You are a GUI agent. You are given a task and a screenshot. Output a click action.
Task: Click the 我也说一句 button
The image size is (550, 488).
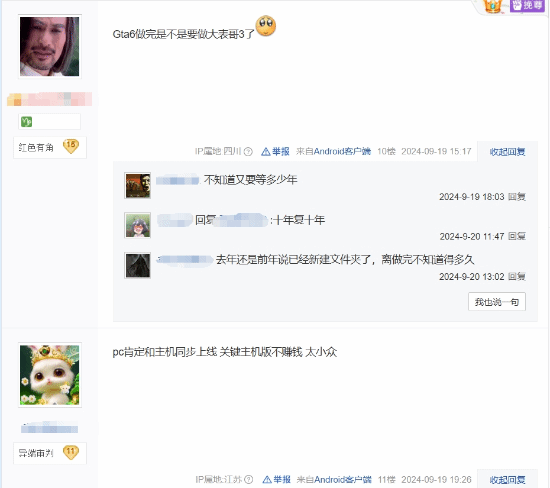click(497, 302)
